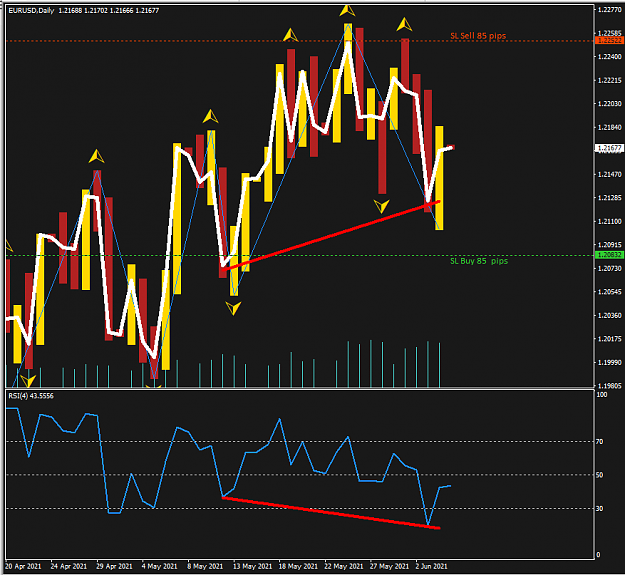Click the 22 May 2021 date label
Screen dimensions: 625x575
[x=344, y=566]
